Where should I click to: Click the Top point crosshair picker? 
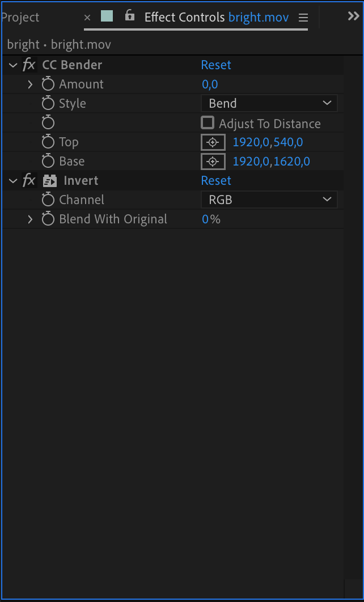[213, 142]
